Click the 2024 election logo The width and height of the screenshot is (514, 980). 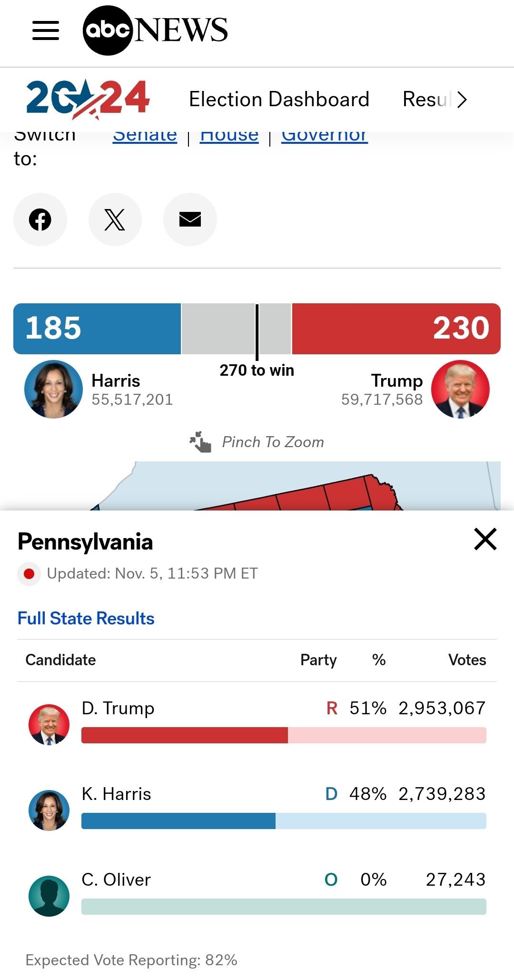(88, 99)
